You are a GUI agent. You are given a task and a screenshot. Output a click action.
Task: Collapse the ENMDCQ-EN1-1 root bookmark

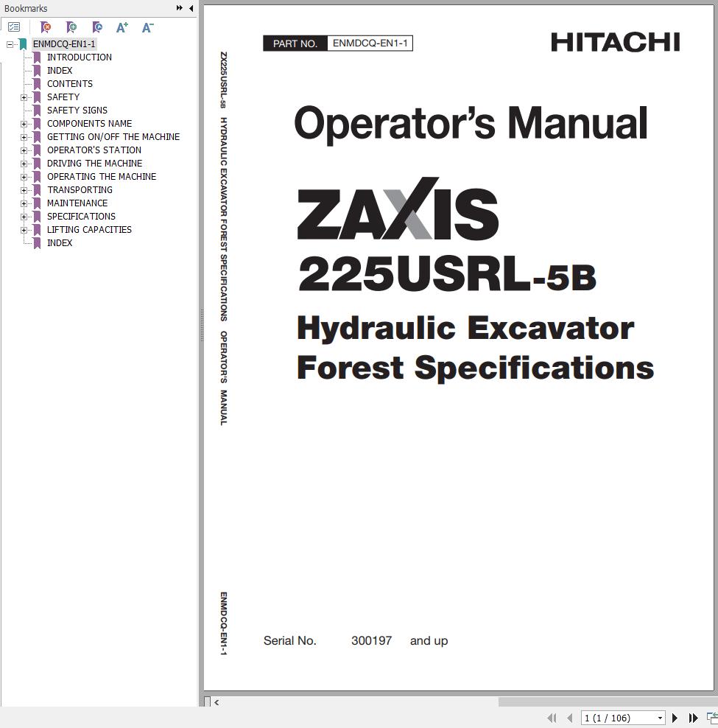point(10,44)
